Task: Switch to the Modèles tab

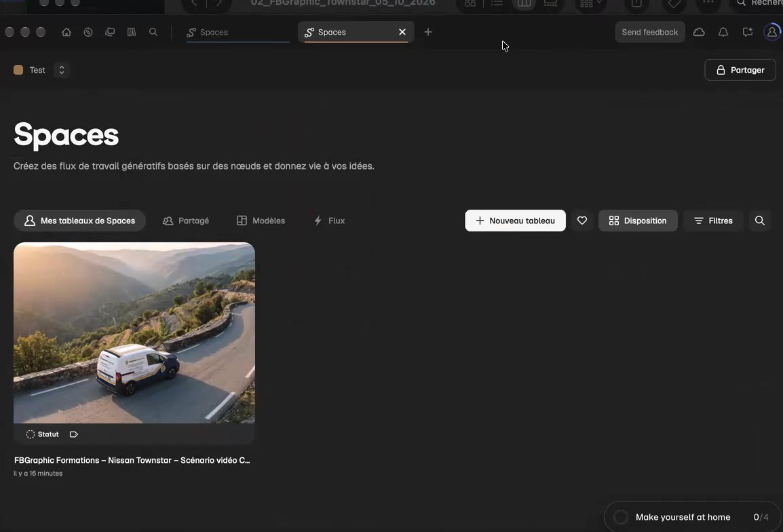Action: coord(261,221)
